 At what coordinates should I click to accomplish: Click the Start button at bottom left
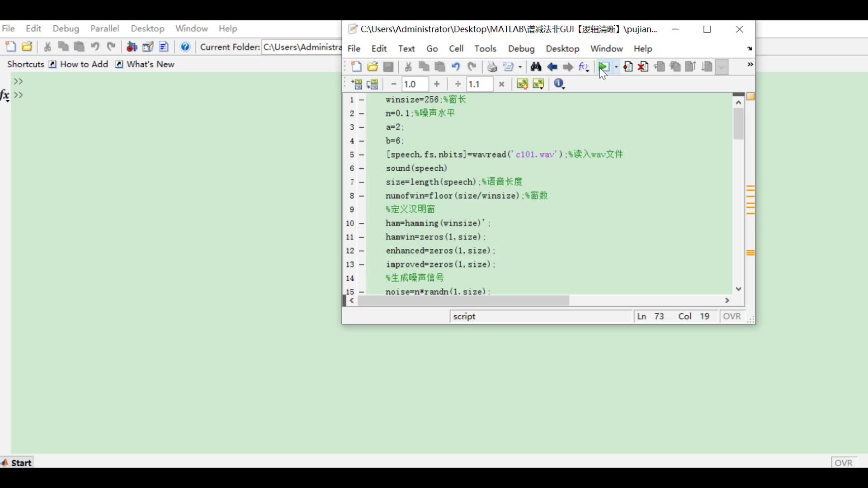(x=17, y=463)
